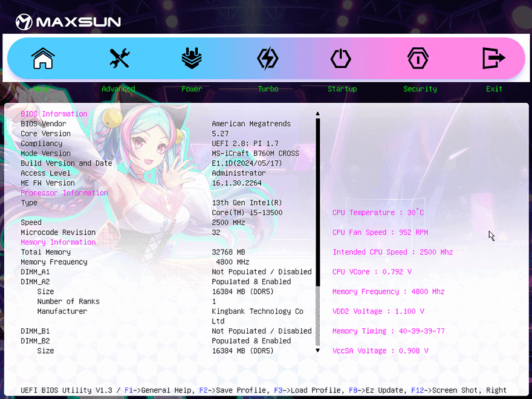Click the DIMM_A2 row label
This screenshot has width=532, height=399.
pos(35,282)
